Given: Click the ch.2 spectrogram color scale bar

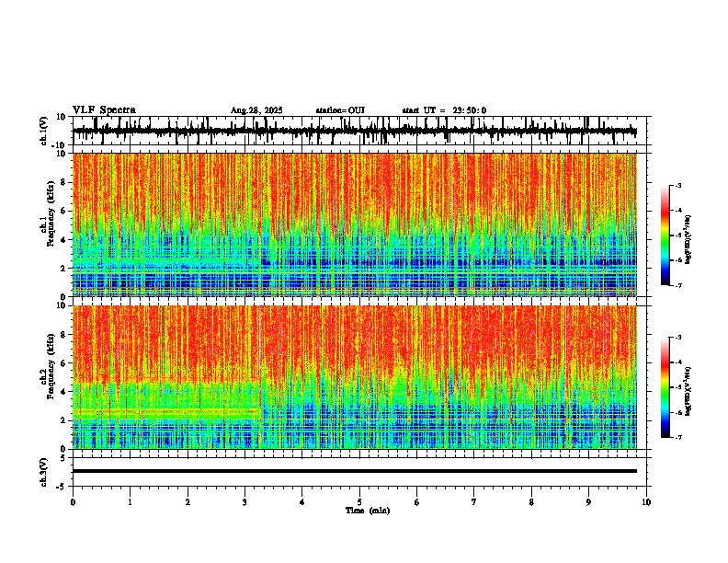Looking at the screenshot, I should tap(665, 387).
